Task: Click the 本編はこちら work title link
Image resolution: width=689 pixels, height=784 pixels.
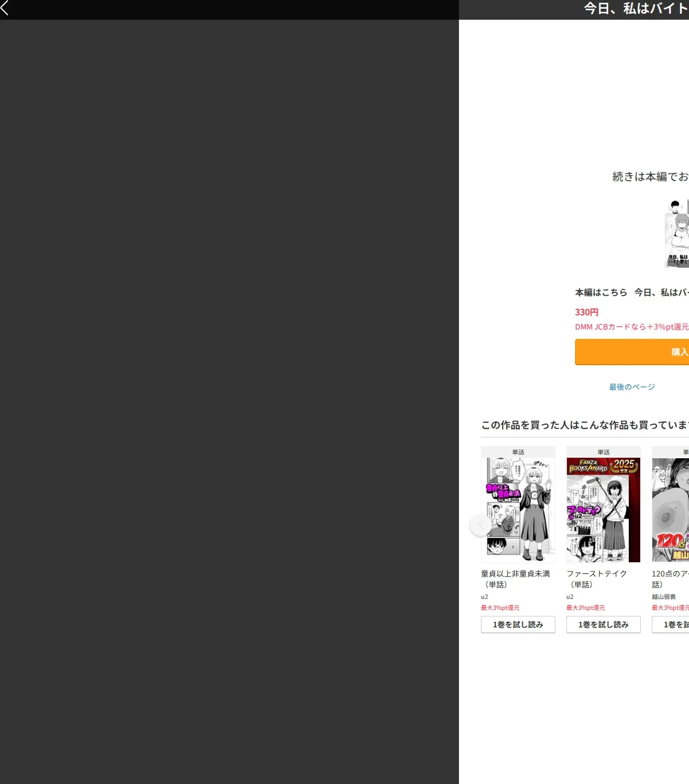Action: 661,292
